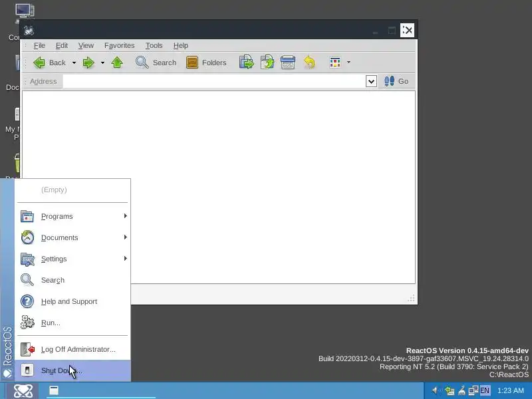The image size is (532, 399).
Task: Click the Copy To toolbar icon
Action: tap(267, 63)
